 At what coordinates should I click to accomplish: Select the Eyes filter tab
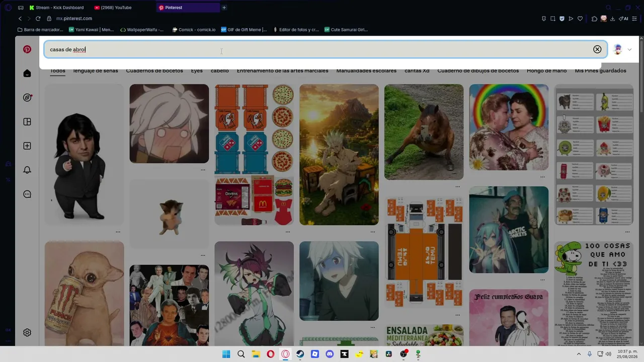pyautogui.click(x=197, y=71)
